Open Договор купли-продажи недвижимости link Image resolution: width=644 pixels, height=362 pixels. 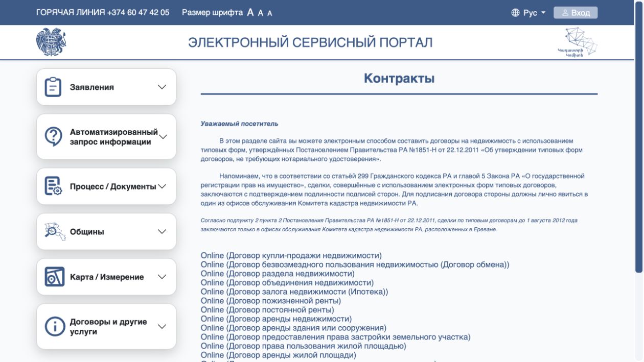coord(291,255)
